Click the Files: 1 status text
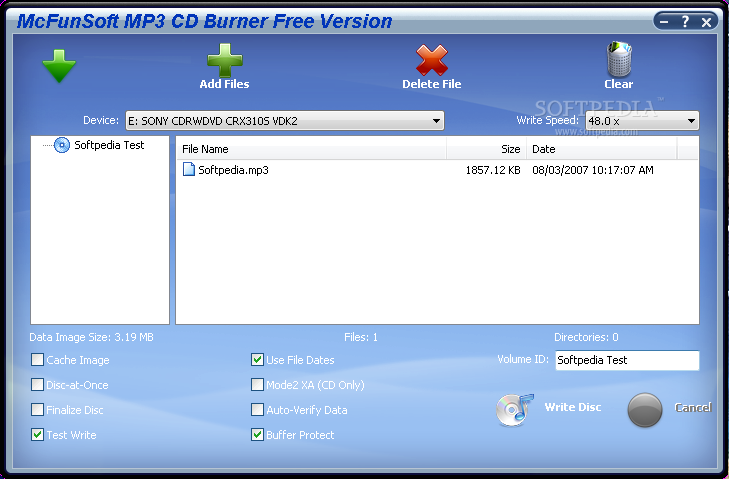729x479 pixels. tap(361, 337)
